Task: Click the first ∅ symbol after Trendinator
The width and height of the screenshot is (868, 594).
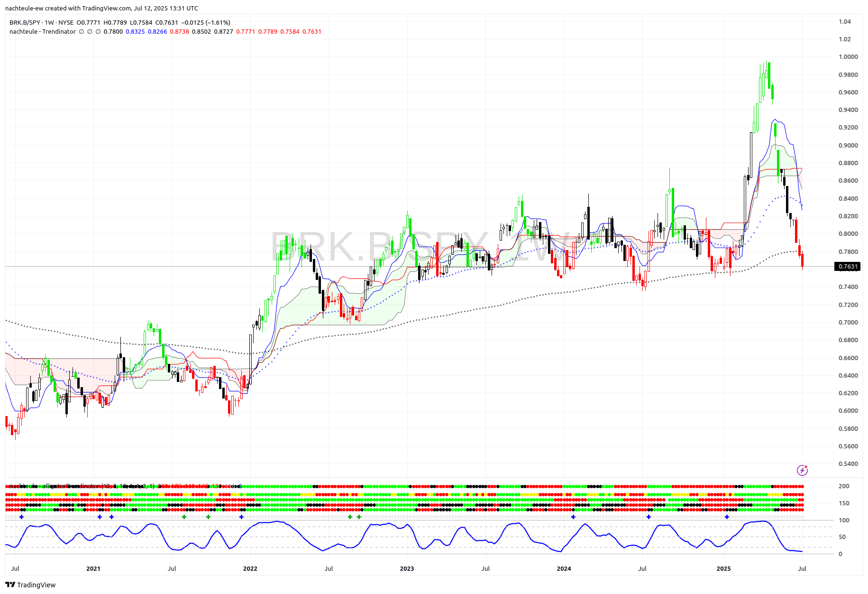Action: 81,32
